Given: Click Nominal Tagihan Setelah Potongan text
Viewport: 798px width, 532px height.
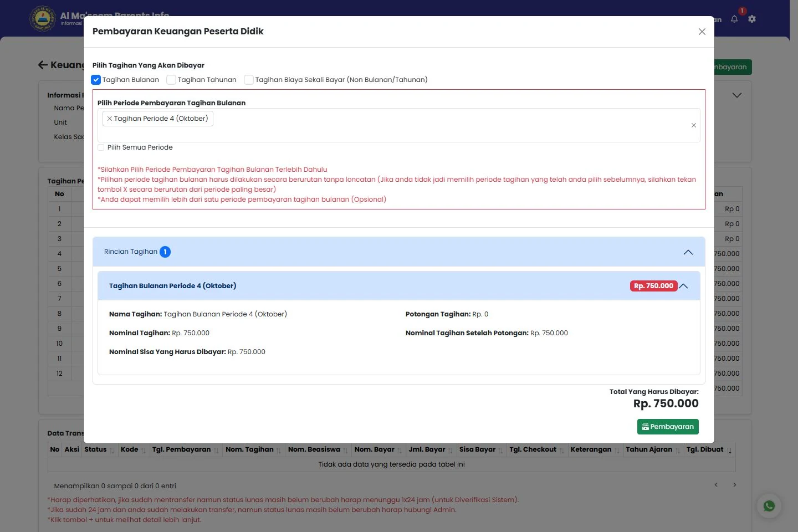Looking at the screenshot, I should [487, 333].
